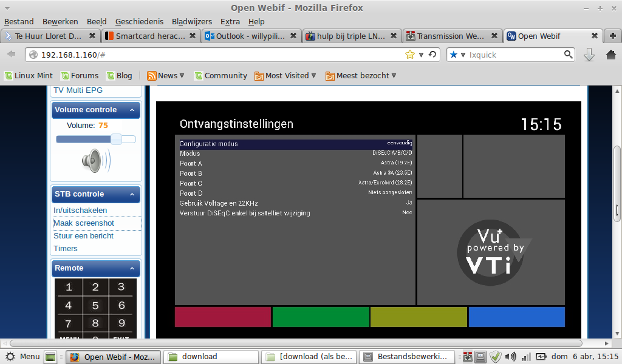The image size is (622, 364).
Task: Bookmark this page with the star icon
Action: [x=410, y=55]
